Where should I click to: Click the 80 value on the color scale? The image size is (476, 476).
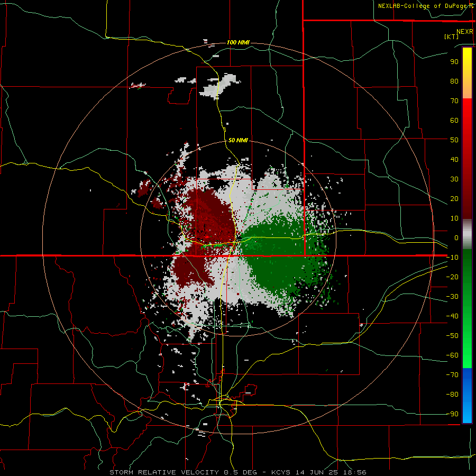click(x=454, y=81)
